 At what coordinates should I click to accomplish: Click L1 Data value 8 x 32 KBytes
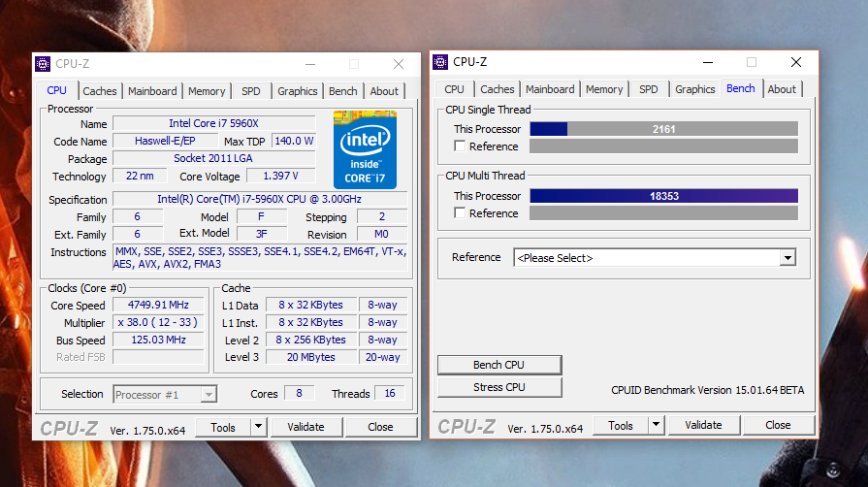pos(311,305)
